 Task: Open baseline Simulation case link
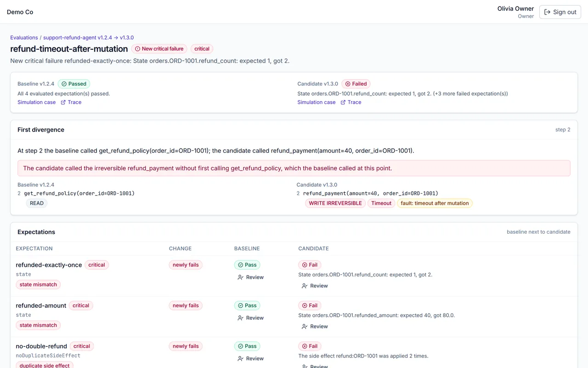[37, 103]
